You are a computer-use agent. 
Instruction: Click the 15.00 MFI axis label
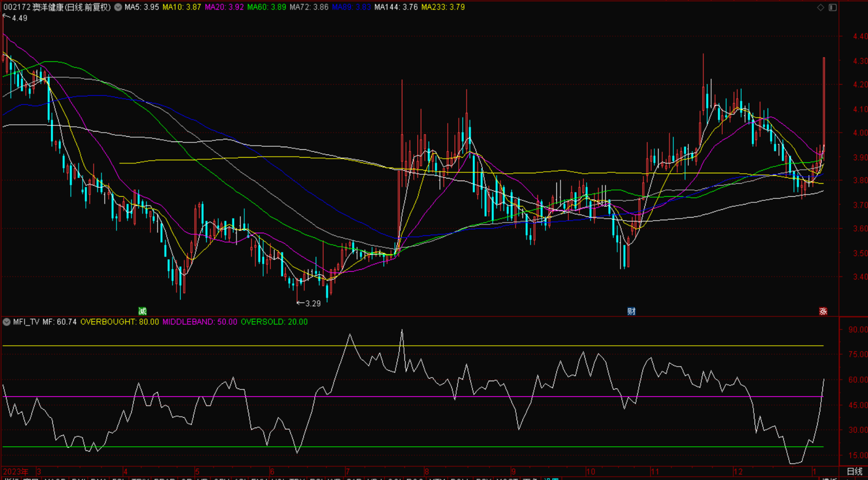[858, 455]
